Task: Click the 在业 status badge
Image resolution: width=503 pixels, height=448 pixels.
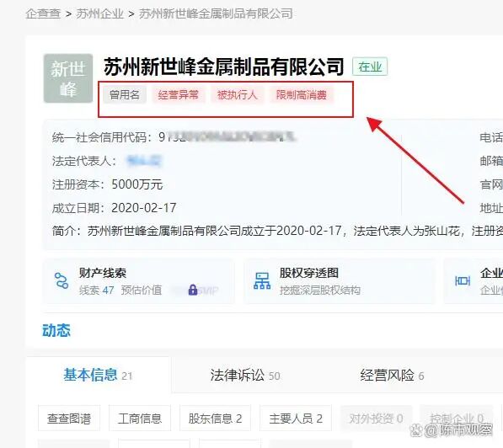Action: (370, 67)
